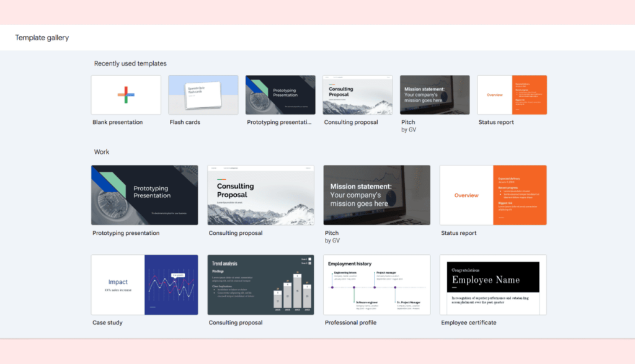Click 'Pitch' label under Work section
This screenshot has height=364, width=635.
[x=332, y=233]
